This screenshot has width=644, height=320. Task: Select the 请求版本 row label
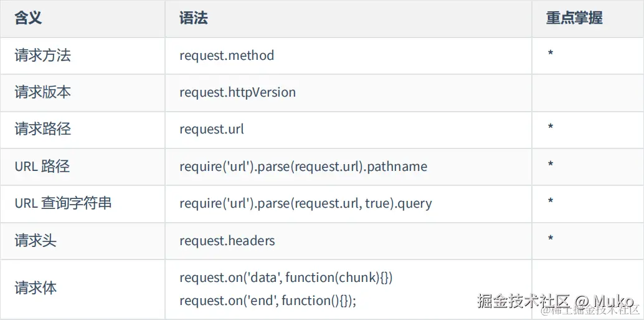(43, 92)
